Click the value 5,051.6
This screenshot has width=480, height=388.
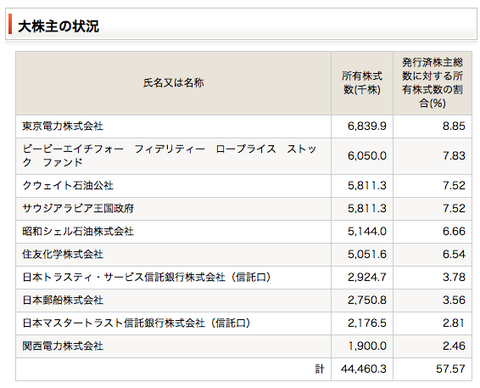pos(367,254)
